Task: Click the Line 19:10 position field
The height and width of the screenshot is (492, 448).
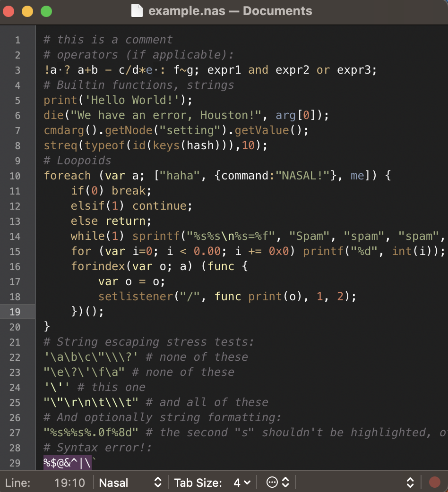Action: [45, 482]
